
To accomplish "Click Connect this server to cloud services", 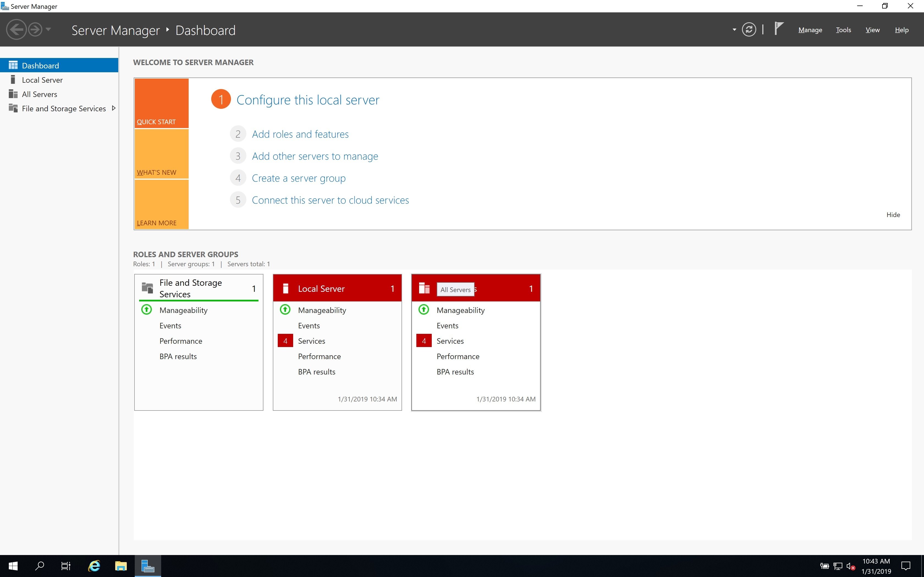I will 331,199.
